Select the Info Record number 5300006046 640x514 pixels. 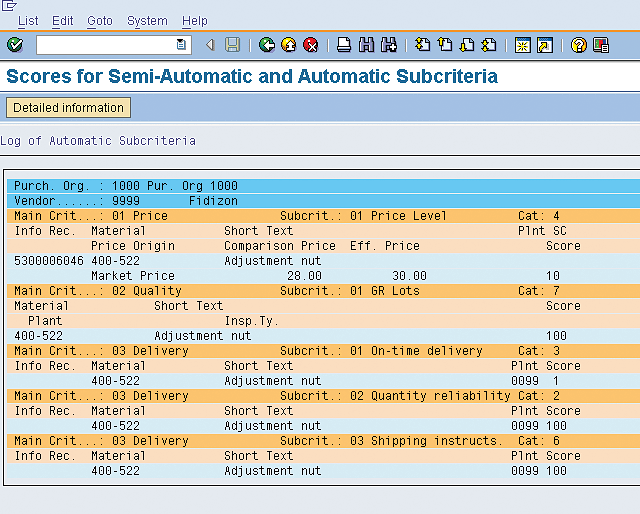(49, 260)
